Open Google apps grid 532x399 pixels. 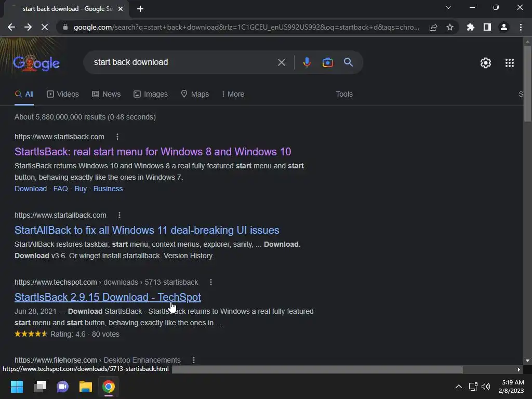[509, 63]
